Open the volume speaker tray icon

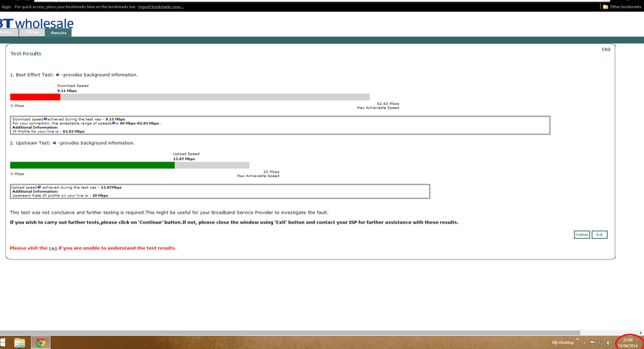609,343
